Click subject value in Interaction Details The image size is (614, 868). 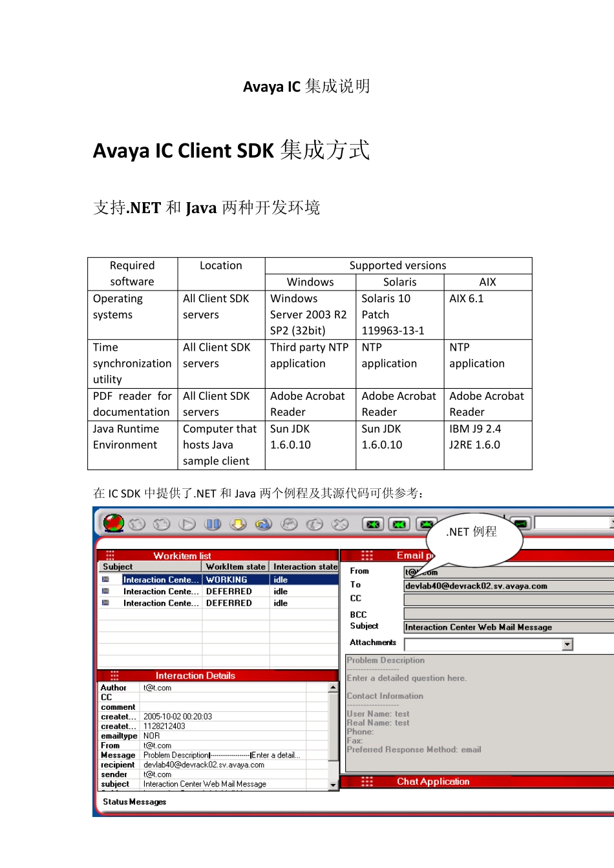point(205,784)
